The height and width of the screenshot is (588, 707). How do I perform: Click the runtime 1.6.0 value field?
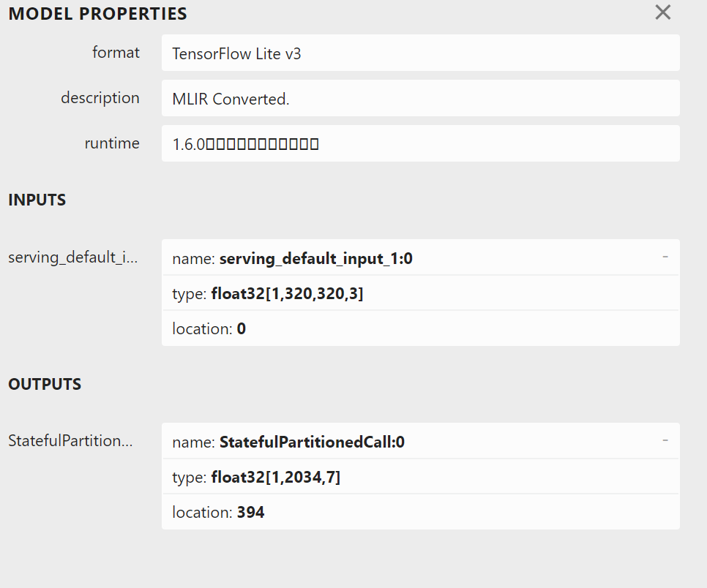420,144
